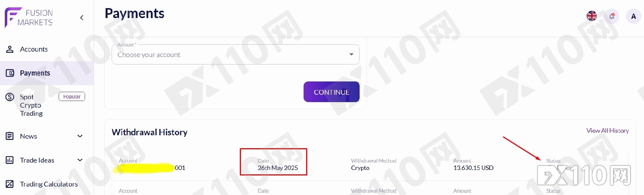
Task: Open the View All History link
Action: [608, 130]
